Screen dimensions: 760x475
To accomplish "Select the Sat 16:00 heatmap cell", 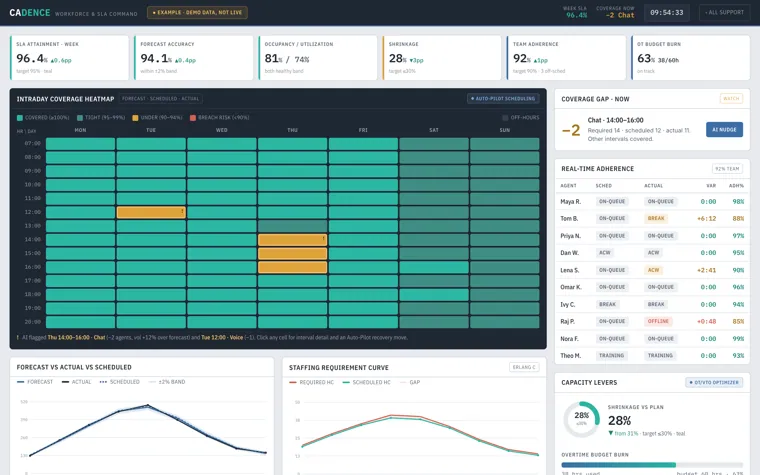I will [x=434, y=267].
